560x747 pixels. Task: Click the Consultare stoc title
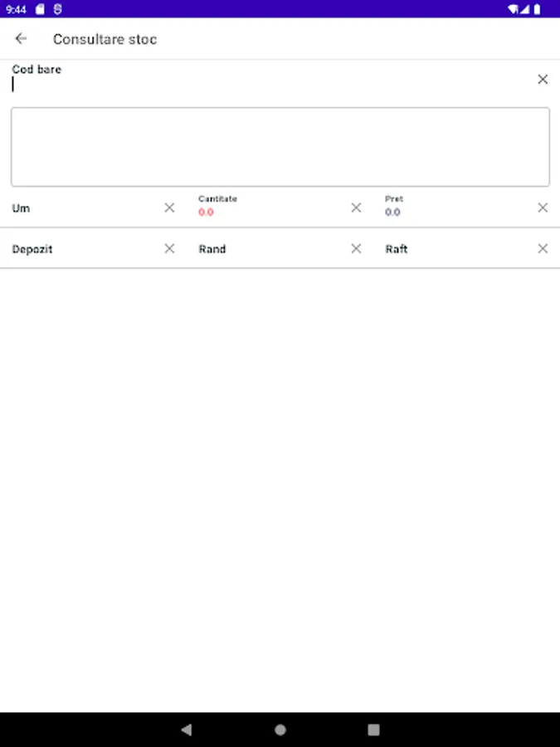pyautogui.click(x=105, y=39)
